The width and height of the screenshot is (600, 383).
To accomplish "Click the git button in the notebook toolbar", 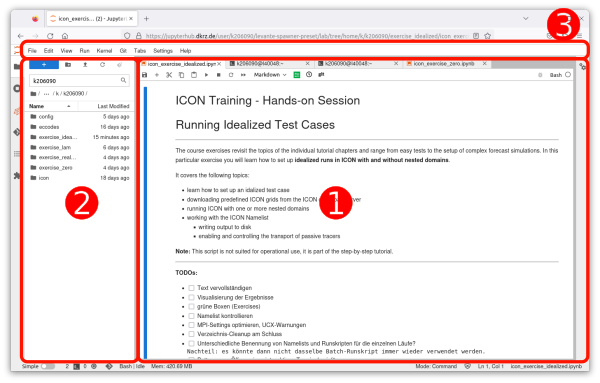I will pos(321,75).
